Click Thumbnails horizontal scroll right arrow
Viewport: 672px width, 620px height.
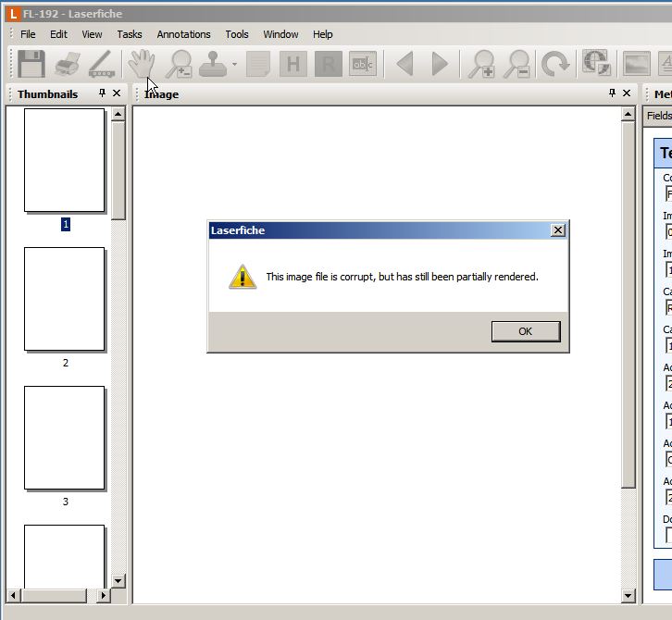pos(104,595)
